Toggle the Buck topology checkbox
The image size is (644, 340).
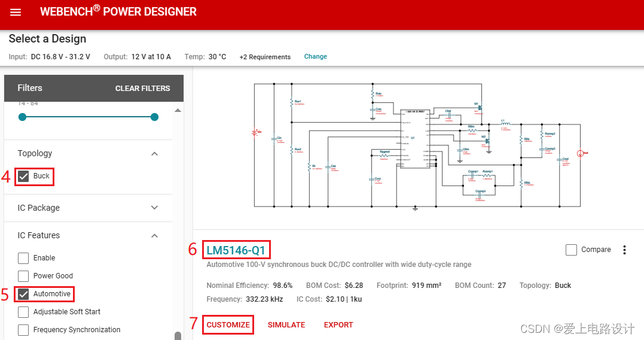(x=23, y=177)
